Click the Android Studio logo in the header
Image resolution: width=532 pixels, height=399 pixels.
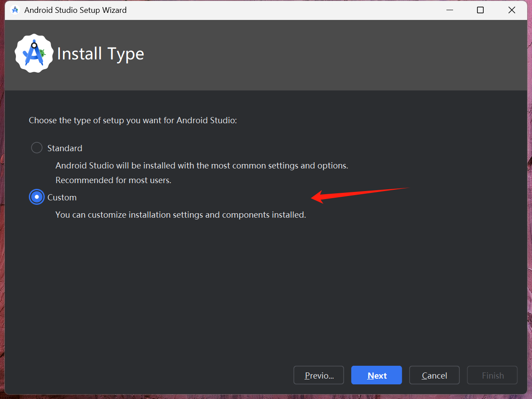pyautogui.click(x=34, y=54)
